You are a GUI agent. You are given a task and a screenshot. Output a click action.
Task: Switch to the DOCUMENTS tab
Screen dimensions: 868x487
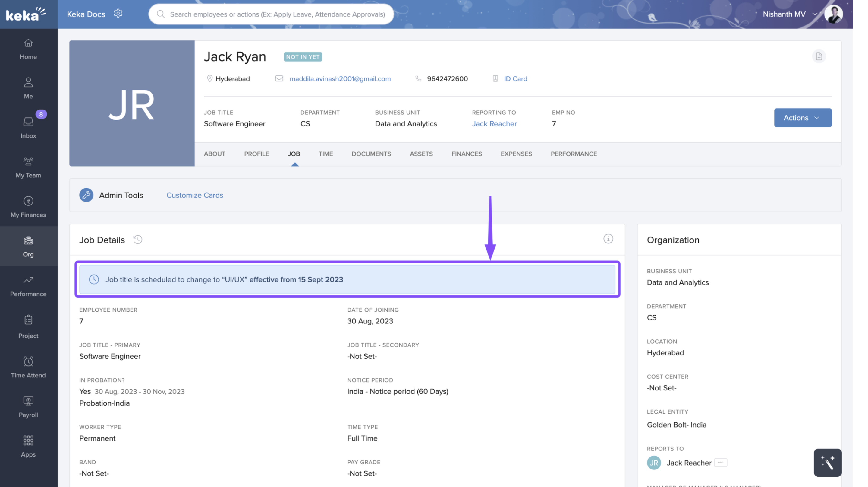pos(371,154)
